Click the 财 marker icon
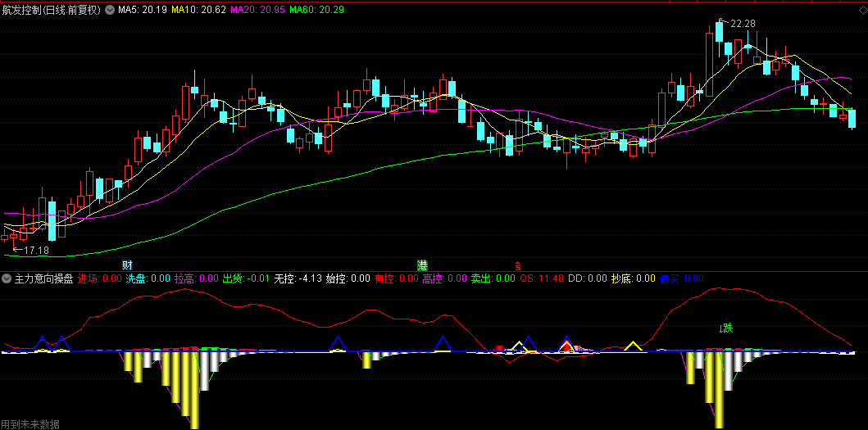This screenshot has width=868, height=430. tap(127, 265)
